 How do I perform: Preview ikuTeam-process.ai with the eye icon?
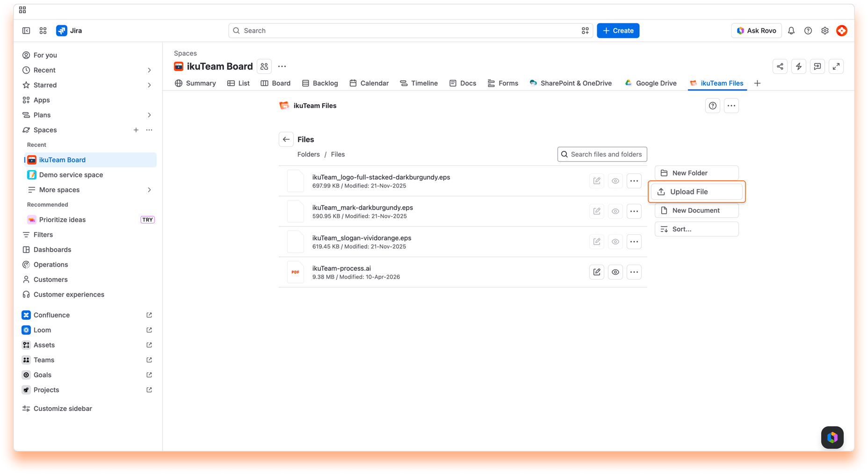point(615,272)
